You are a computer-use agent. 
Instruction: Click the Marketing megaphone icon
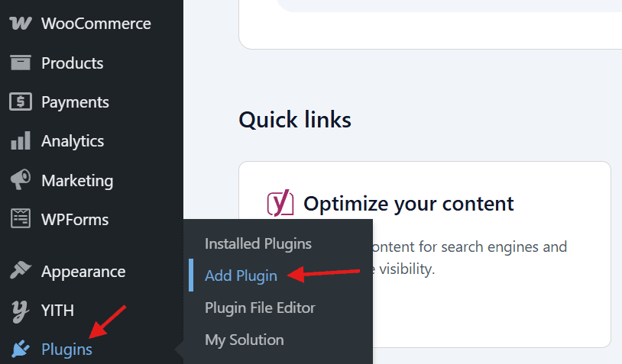click(20, 180)
